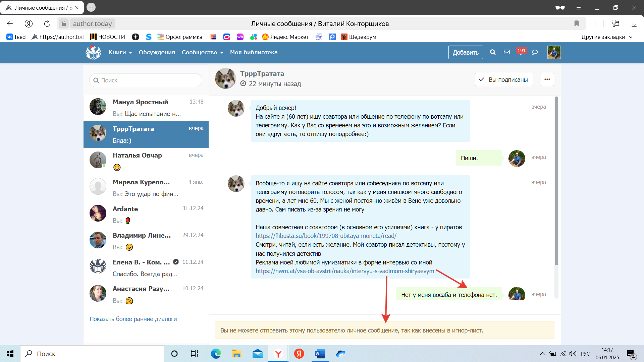The image size is (644, 362).
Task: Reload page with browser refresh icon
Action: point(47,23)
